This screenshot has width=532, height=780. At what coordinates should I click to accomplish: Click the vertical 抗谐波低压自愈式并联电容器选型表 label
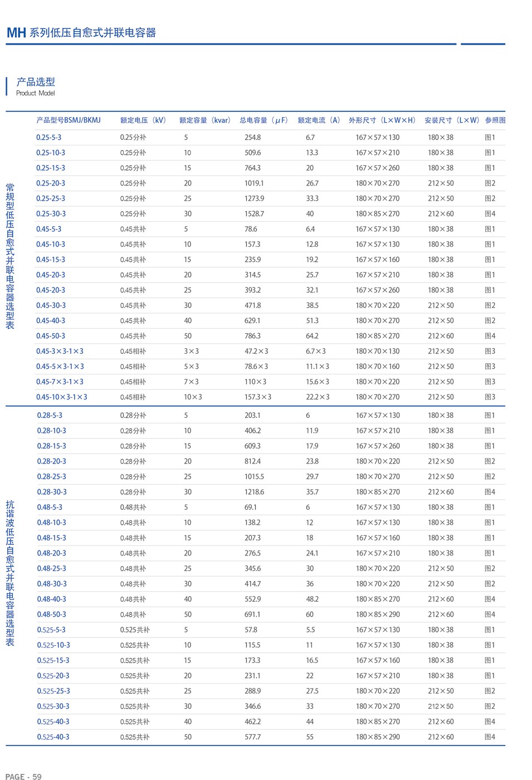[x=10, y=573]
